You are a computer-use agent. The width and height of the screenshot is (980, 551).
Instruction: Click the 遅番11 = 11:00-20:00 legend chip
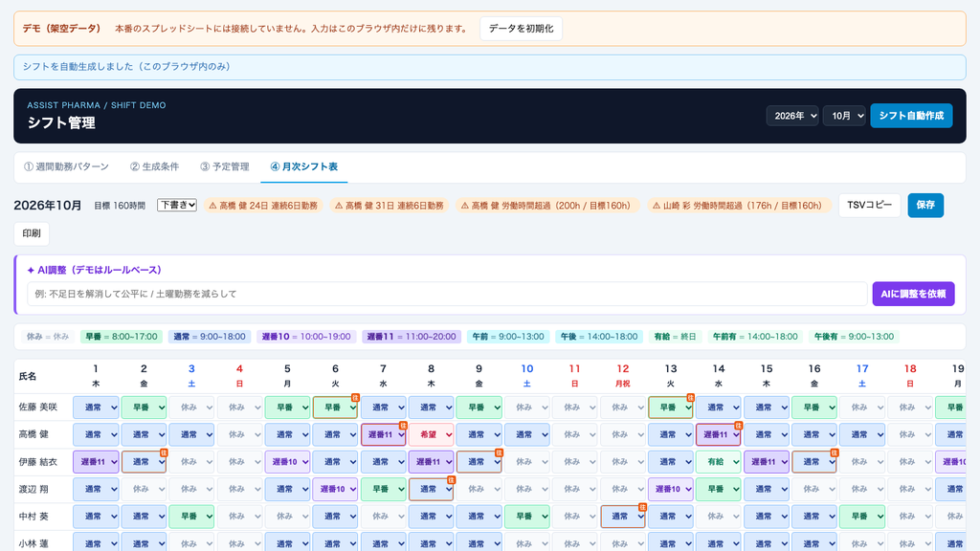(x=412, y=337)
